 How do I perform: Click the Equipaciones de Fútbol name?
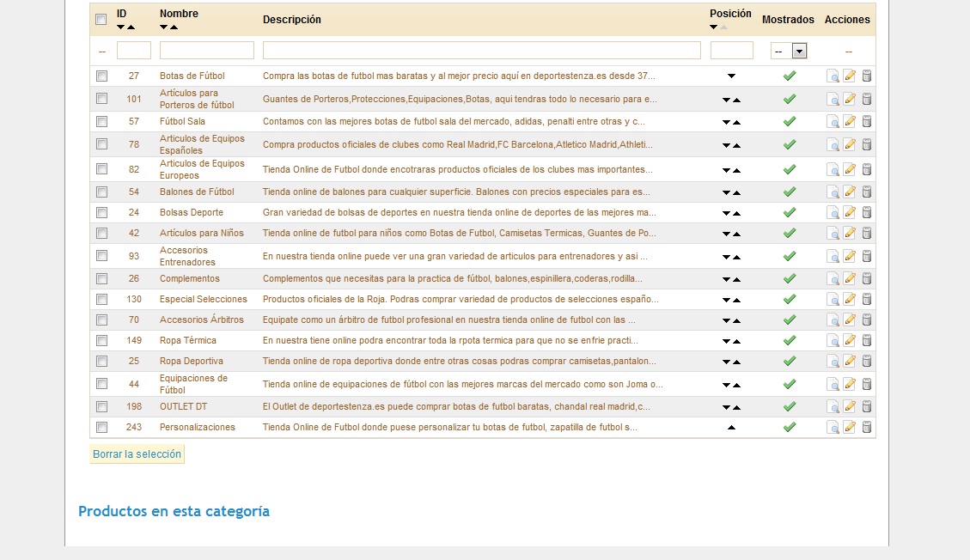[x=193, y=384]
